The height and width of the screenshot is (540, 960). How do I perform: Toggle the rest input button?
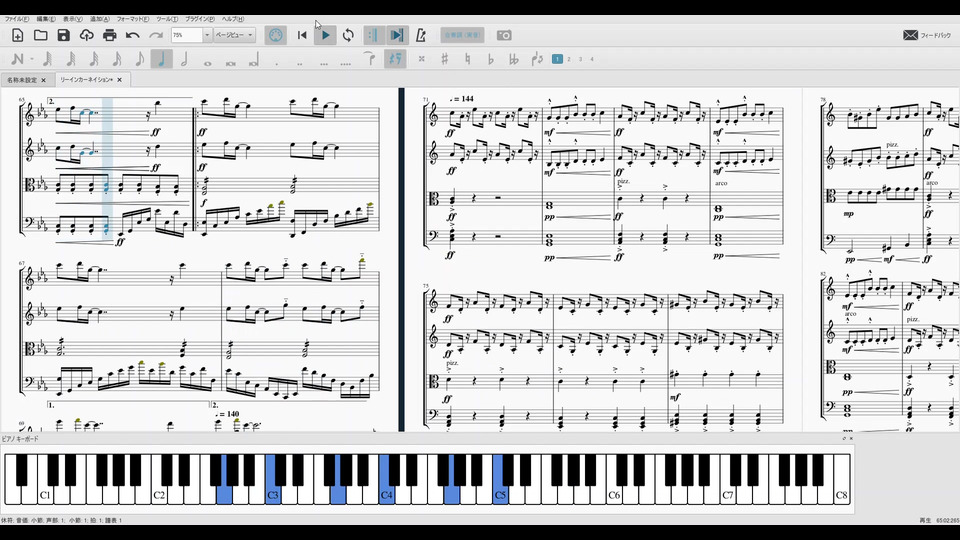[395, 59]
